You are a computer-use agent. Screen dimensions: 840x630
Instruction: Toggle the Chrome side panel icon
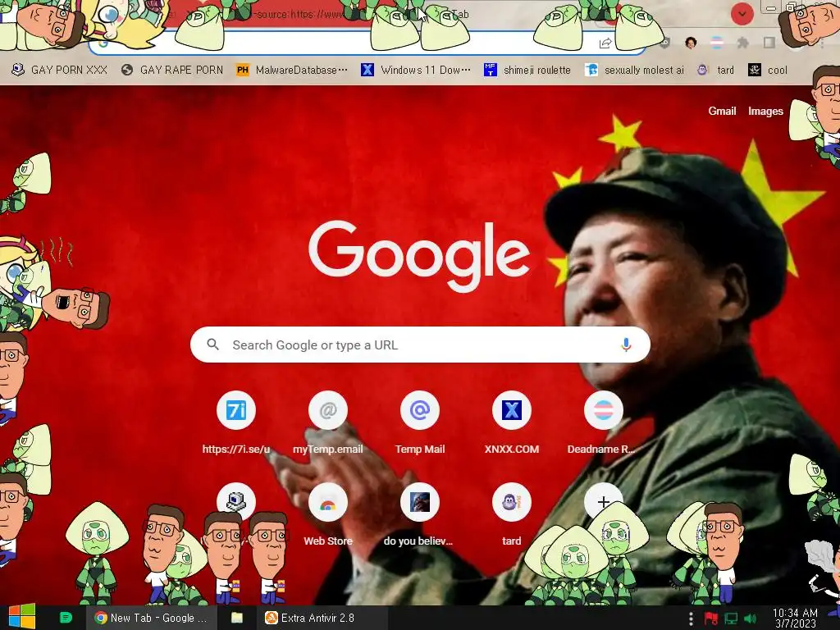click(769, 43)
